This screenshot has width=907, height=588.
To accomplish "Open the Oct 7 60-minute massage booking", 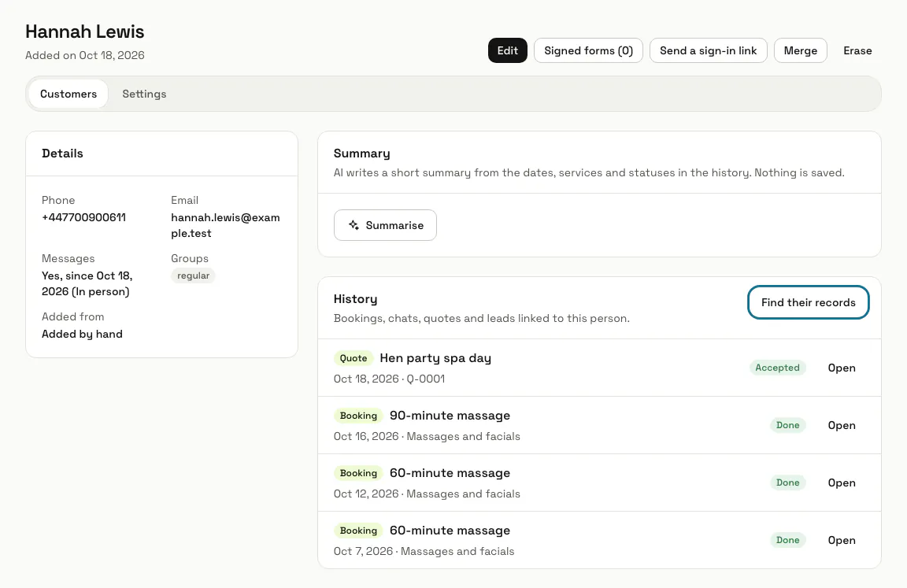I will [x=841, y=539].
